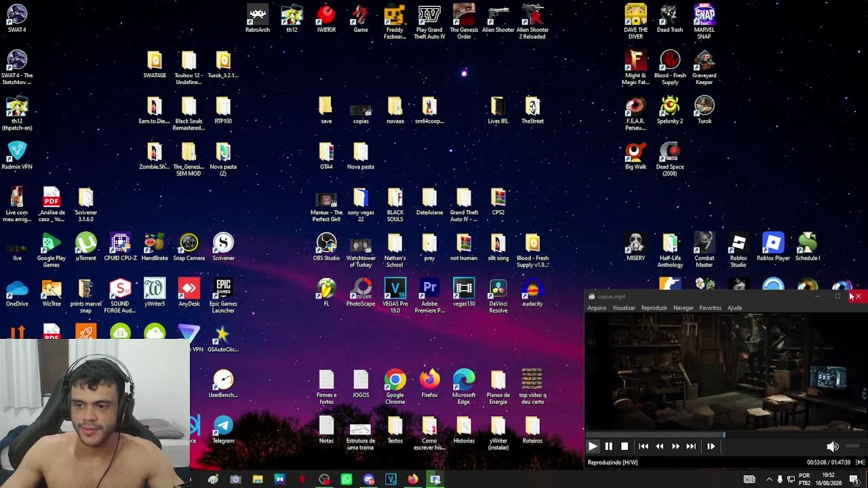Image resolution: width=868 pixels, height=488 pixels.
Task: Select the GTA4 folder on desktop
Action: pos(326,156)
